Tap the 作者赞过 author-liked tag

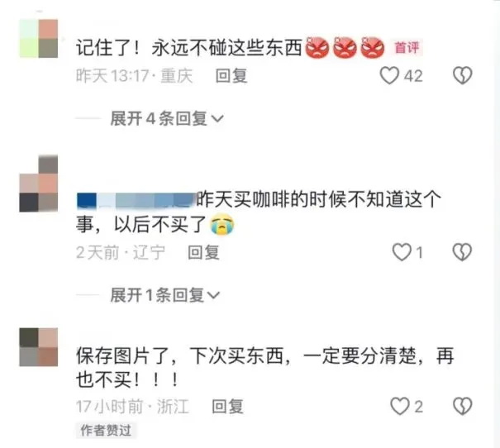pyautogui.click(x=106, y=431)
